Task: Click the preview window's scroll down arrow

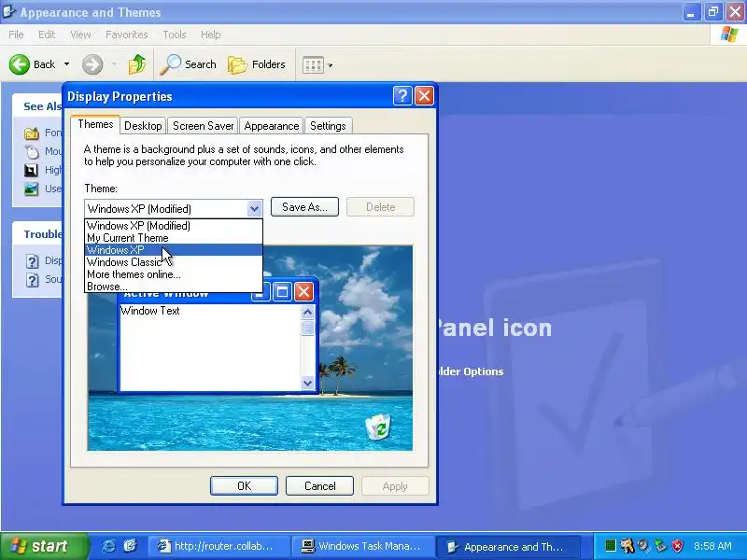Action: click(307, 383)
